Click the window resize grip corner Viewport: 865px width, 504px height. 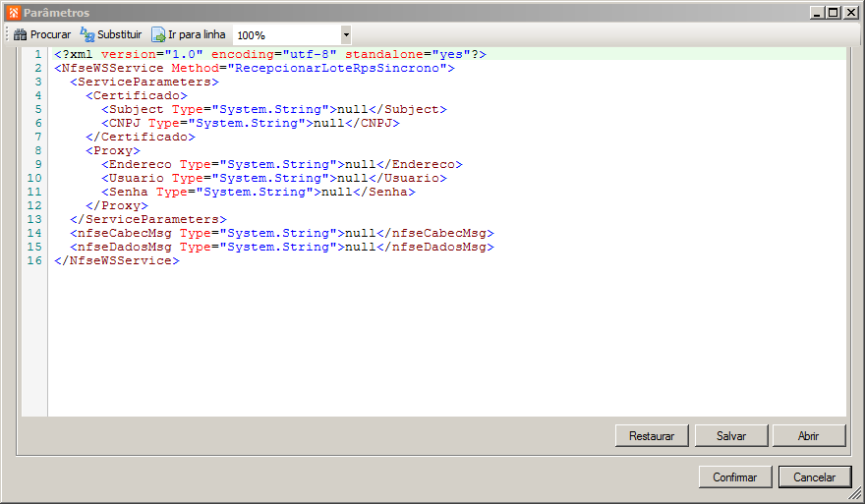855,493
